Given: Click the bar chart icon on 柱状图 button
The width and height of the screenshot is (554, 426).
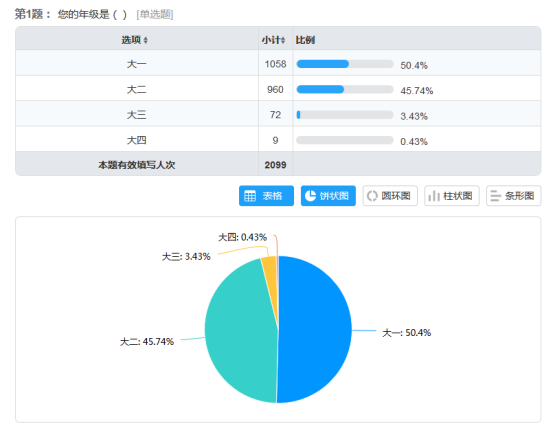Looking at the screenshot, I should click(434, 196).
